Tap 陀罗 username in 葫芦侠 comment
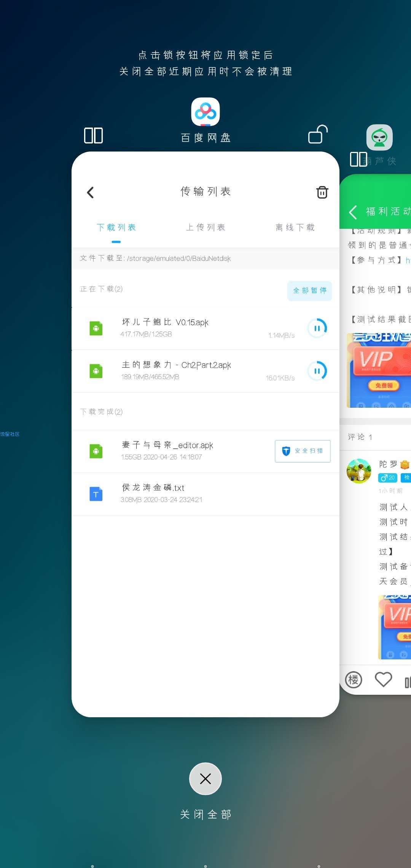Screen dimensions: 411x868 click(x=388, y=464)
